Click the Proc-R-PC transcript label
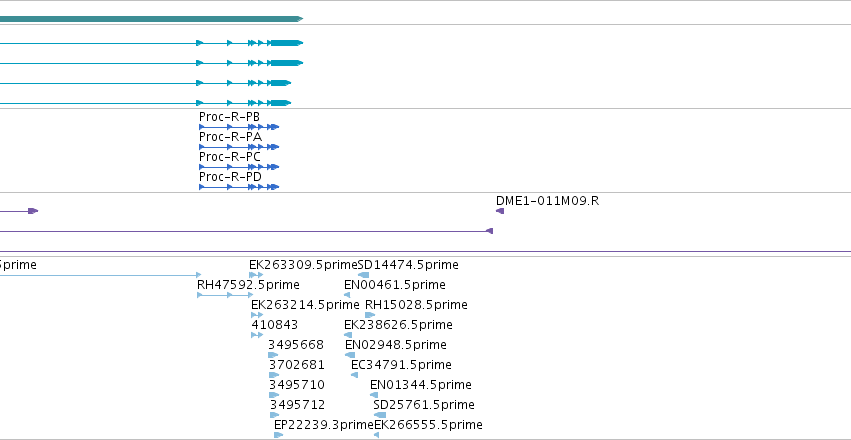 (230, 157)
